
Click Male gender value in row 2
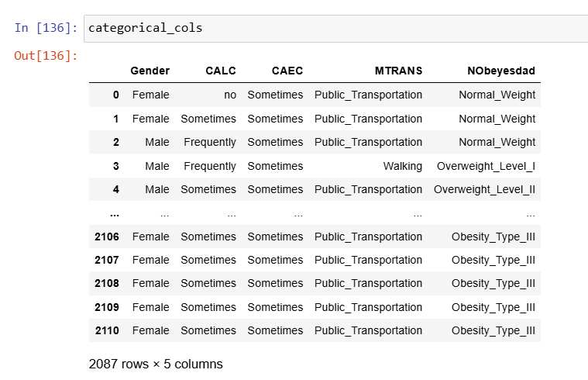tap(157, 143)
